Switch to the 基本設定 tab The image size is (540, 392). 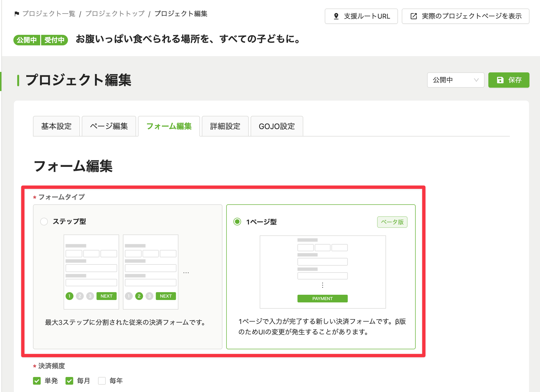(56, 126)
